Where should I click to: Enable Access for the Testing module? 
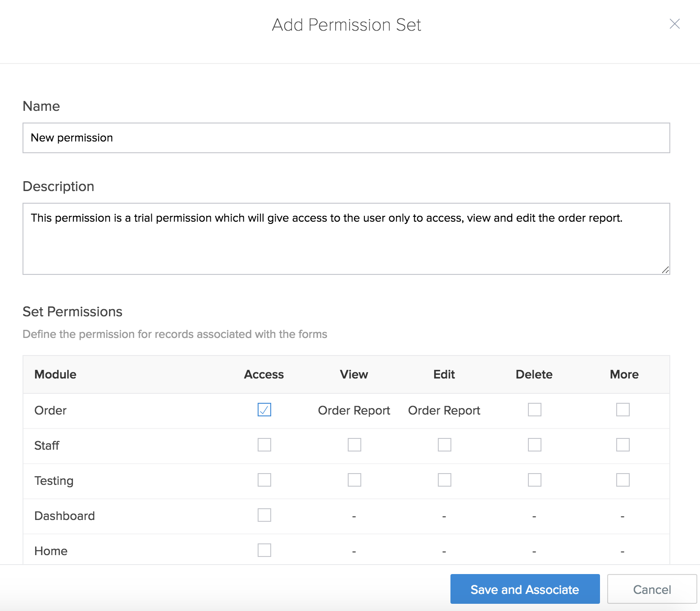click(264, 480)
